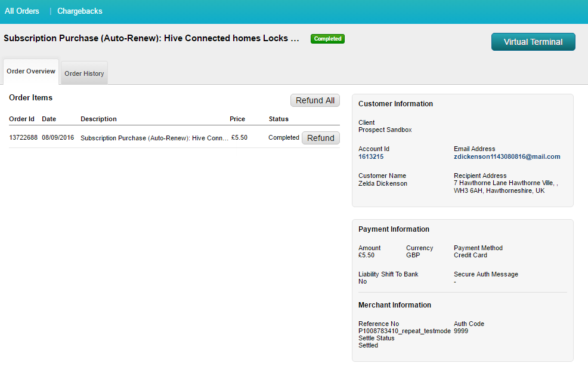588x372 pixels.
Task: Click the subscription description in order row
Action: tap(154, 138)
